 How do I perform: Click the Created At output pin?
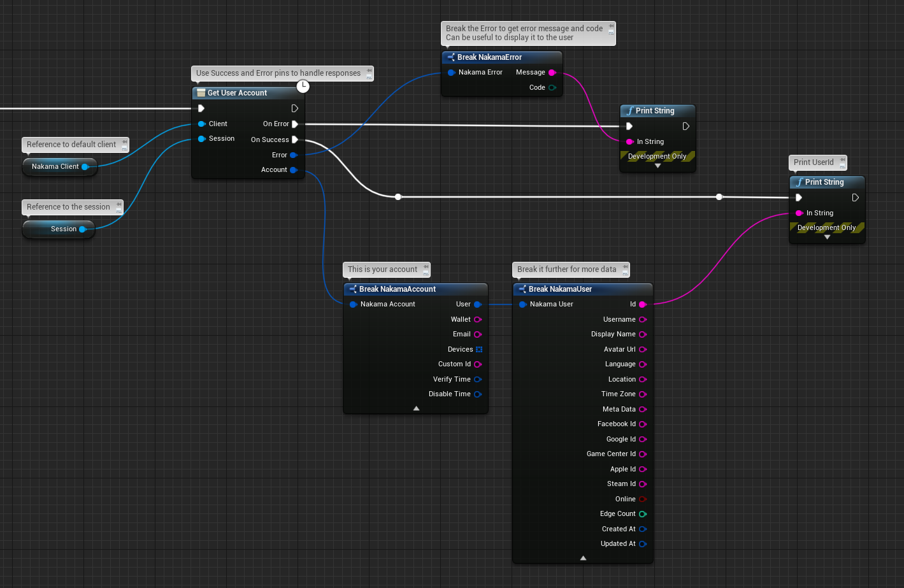(x=643, y=529)
